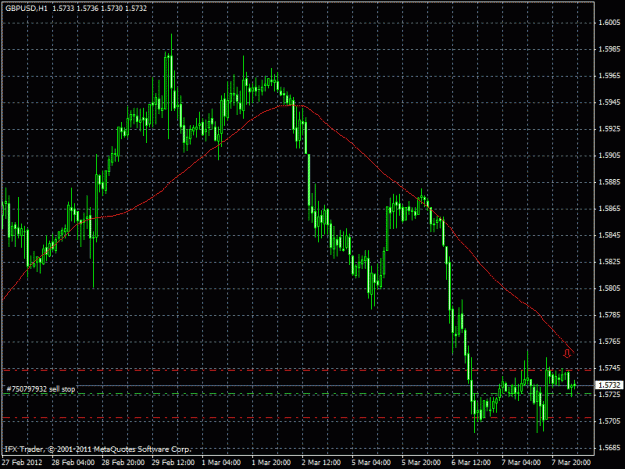Click the 5 Mar 20:00 time label

point(421,462)
